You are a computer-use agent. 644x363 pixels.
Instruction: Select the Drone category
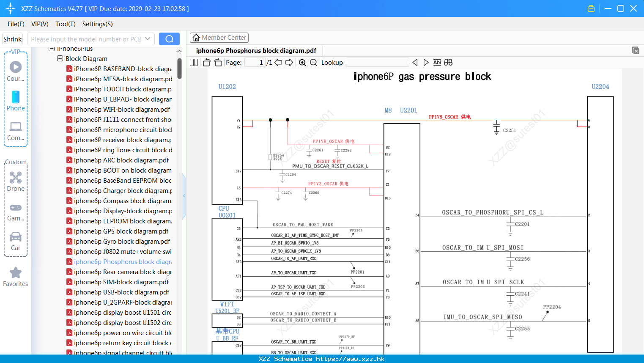coord(16,181)
